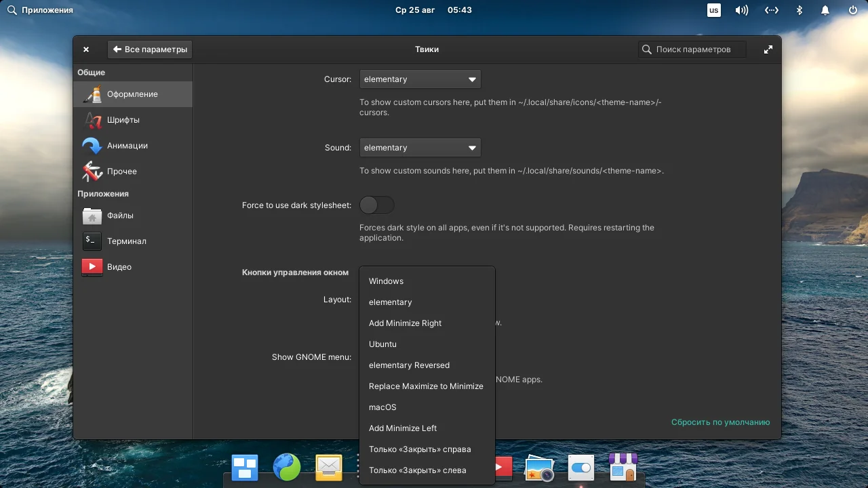Viewport: 868px width, 488px height.
Task: Select macOS from the layout list
Action: [382, 407]
